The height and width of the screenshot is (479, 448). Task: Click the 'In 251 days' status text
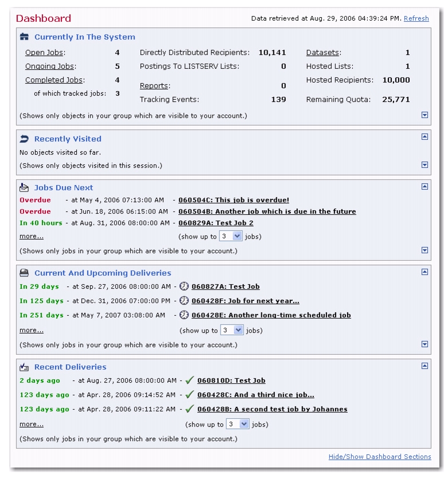(41, 315)
